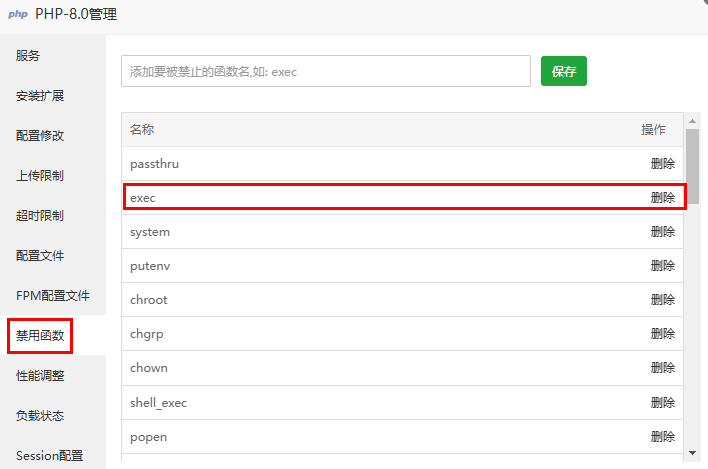Delete the popen function entry
The height and width of the screenshot is (469, 708).
[x=662, y=437]
